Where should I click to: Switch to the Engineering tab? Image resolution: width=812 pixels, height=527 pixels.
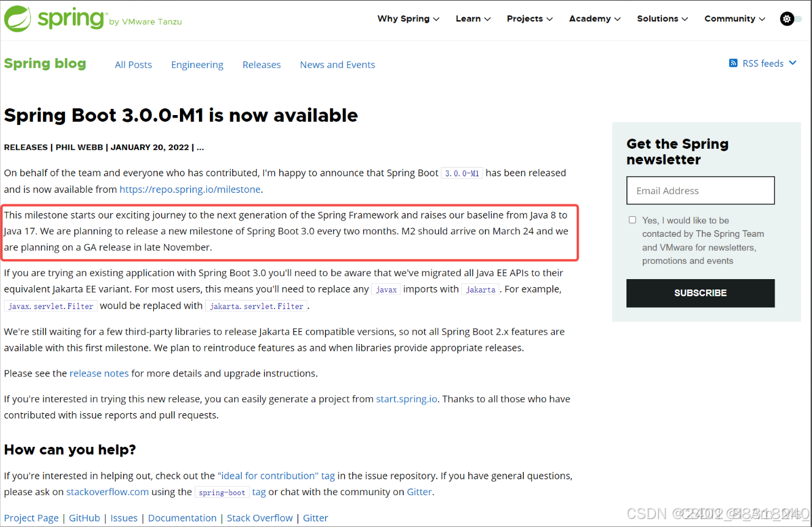[197, 65]
